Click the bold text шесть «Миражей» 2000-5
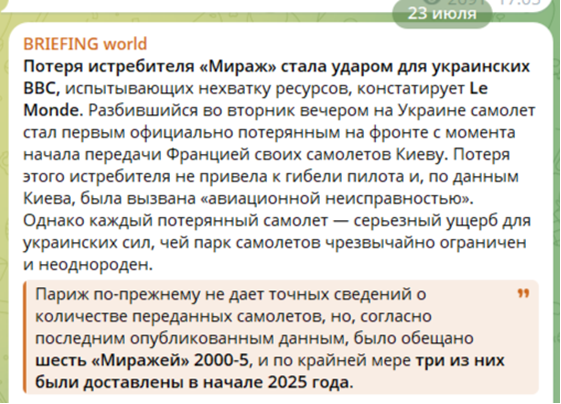Viewport: 561px width, 404px height. 142,360
